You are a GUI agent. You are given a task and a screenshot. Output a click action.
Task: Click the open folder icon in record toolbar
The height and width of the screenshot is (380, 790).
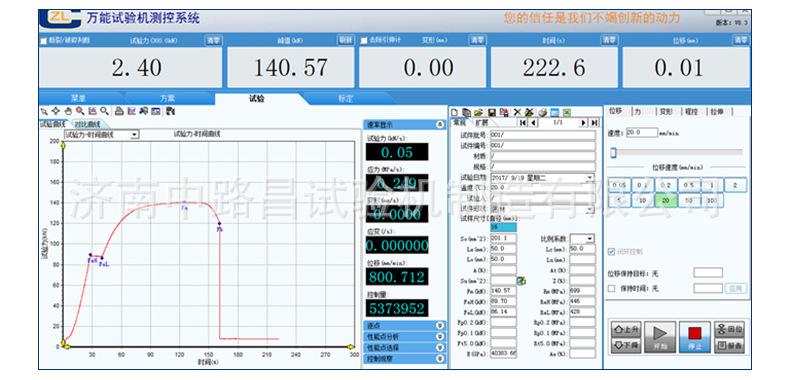click(478, 112)
